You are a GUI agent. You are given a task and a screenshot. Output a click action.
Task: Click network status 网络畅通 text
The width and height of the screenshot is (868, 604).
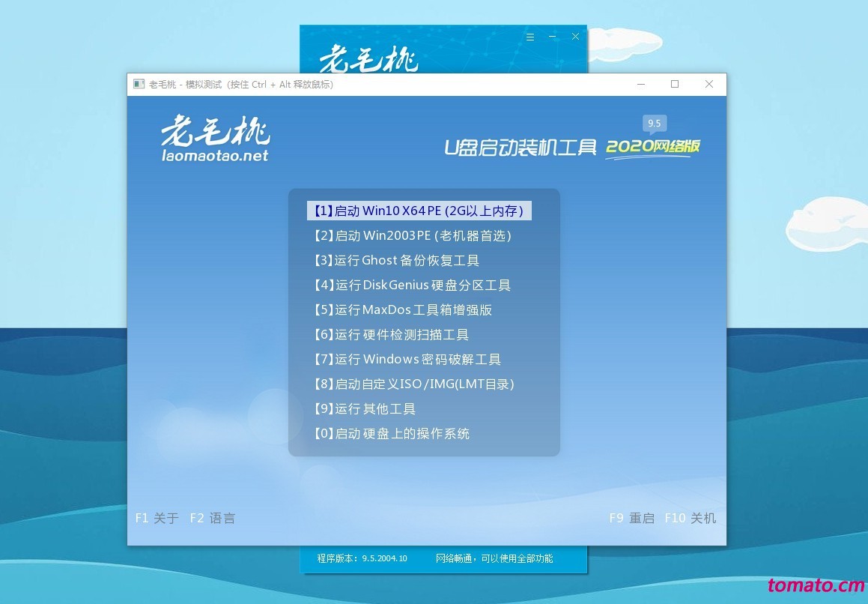tap(494, 558)
